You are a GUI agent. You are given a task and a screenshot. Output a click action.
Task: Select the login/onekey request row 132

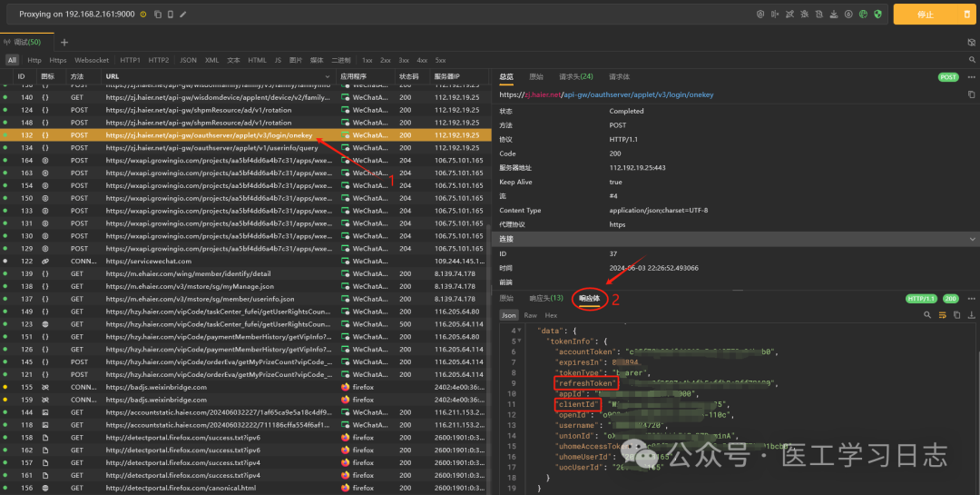pos(245,135)
